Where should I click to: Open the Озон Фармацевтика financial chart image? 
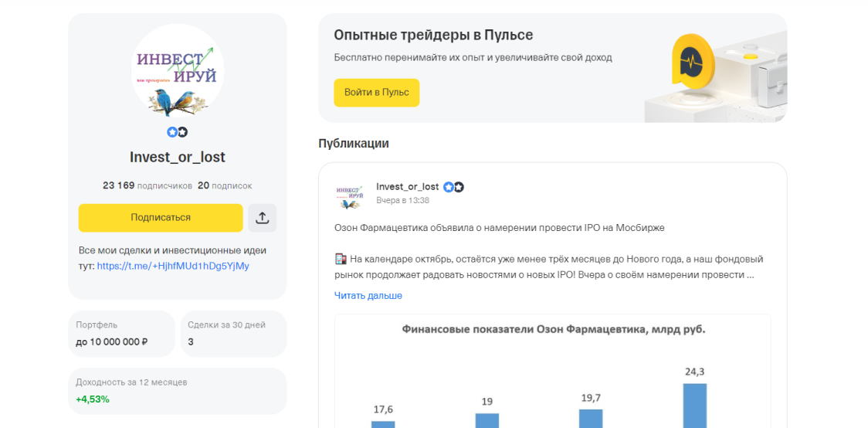pyautogui.click(x=552, y=371)
